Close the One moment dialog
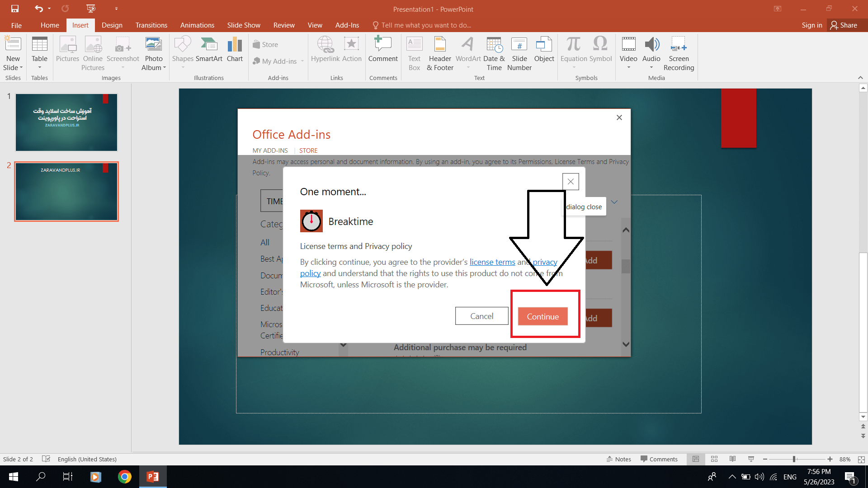868x488 pixels. pos(571,182)
